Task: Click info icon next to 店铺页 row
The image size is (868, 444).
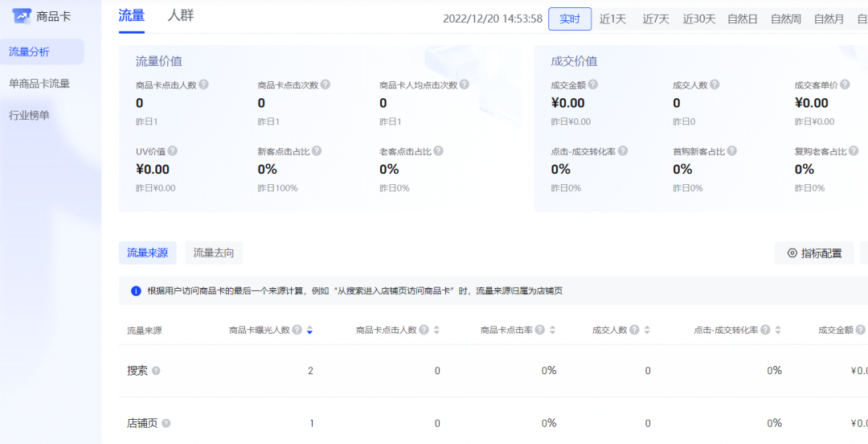Action: pos(166,423)
